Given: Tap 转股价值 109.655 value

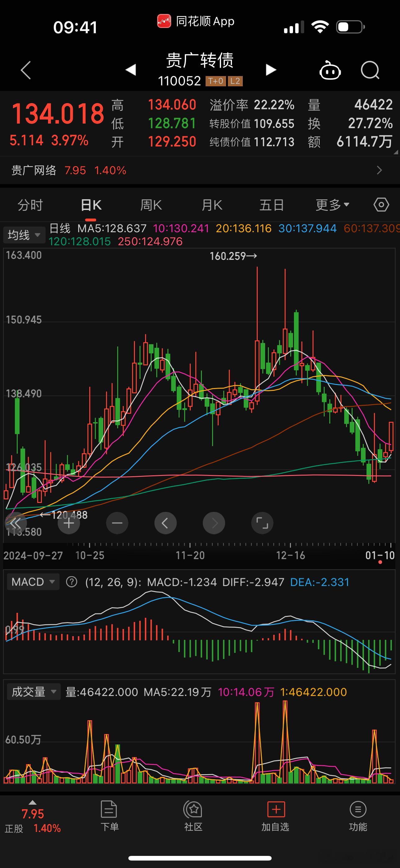Looking at the screenshot, I should tap(274, 124).
